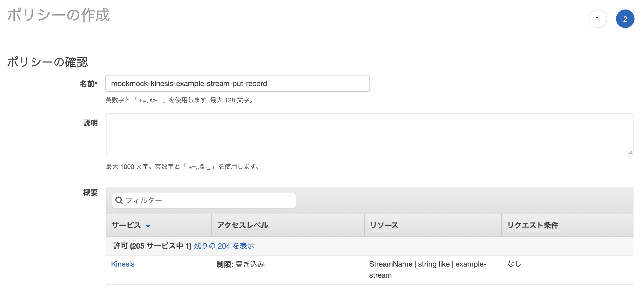Screen dimensions: 644x294
Task: Select the Kinesis row in the summary table
Action: pyautogui.click(x=123, y=264)
